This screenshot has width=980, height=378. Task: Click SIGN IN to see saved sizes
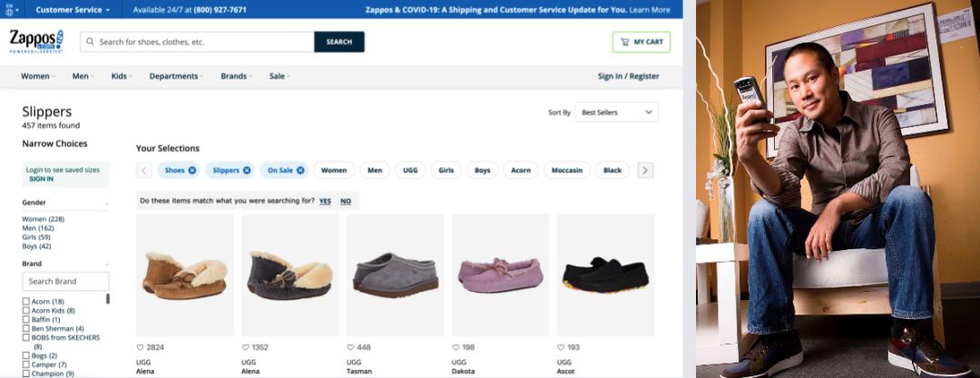pos(41,179)
